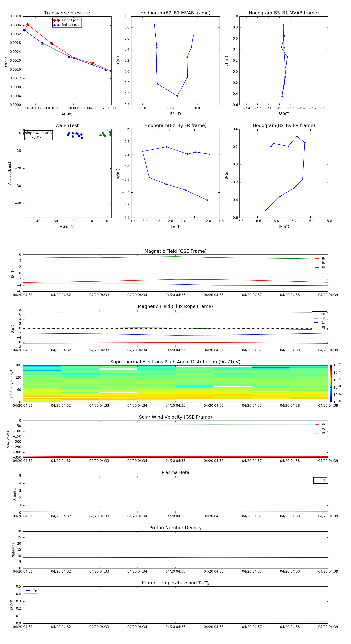Click the Proton Number Density title
Screen dimensions: 351x644
coord(175,528)
